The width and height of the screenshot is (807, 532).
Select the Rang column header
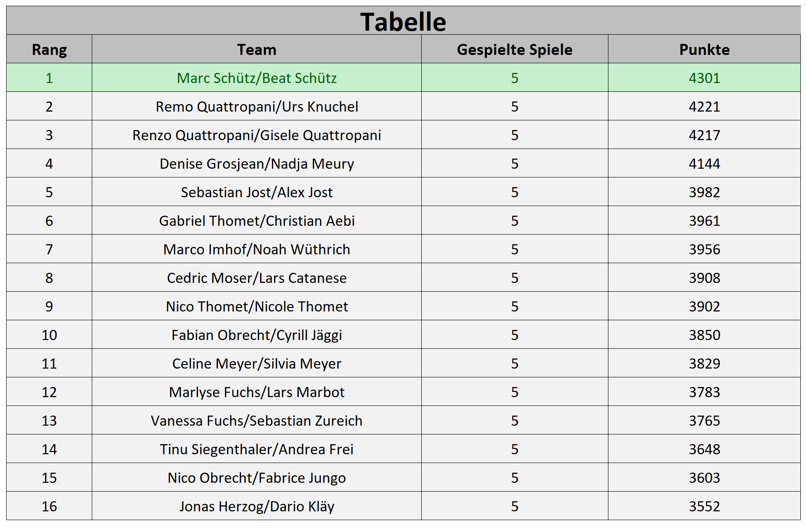[x=49, y=49]
